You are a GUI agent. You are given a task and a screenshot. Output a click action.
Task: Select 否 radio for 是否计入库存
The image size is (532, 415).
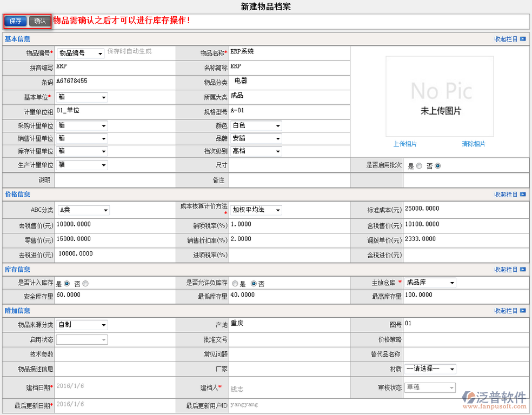[85, 283]
